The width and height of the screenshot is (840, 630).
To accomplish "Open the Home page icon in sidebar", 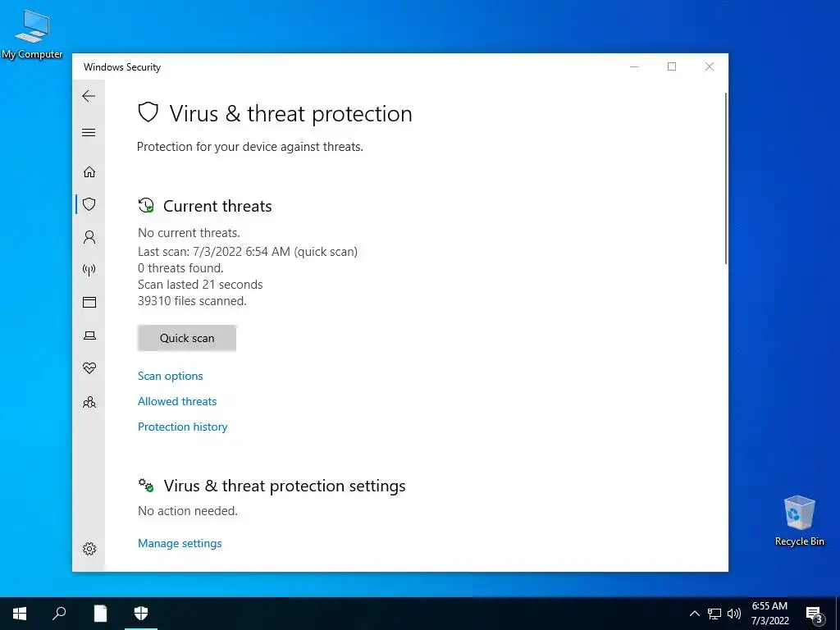I will point(89,171).
